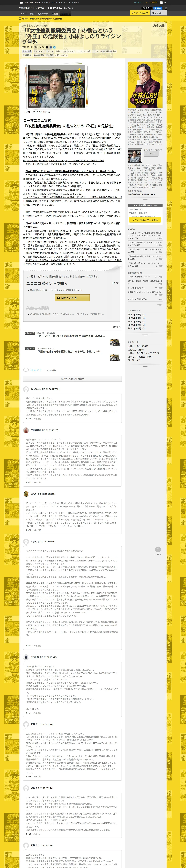Click the Facebook Like button
The height and width of the screenshot is (868, 186).
pos(157,8)
